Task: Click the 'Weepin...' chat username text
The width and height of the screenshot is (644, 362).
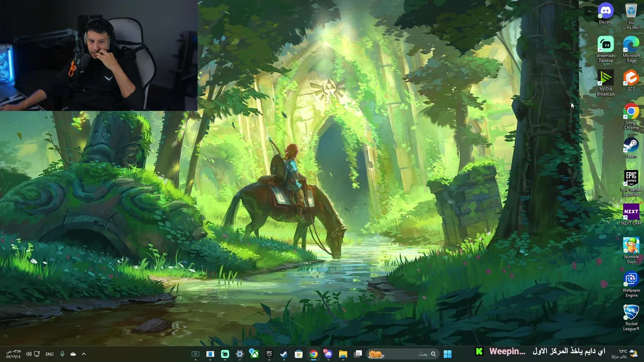Action: 507,351
